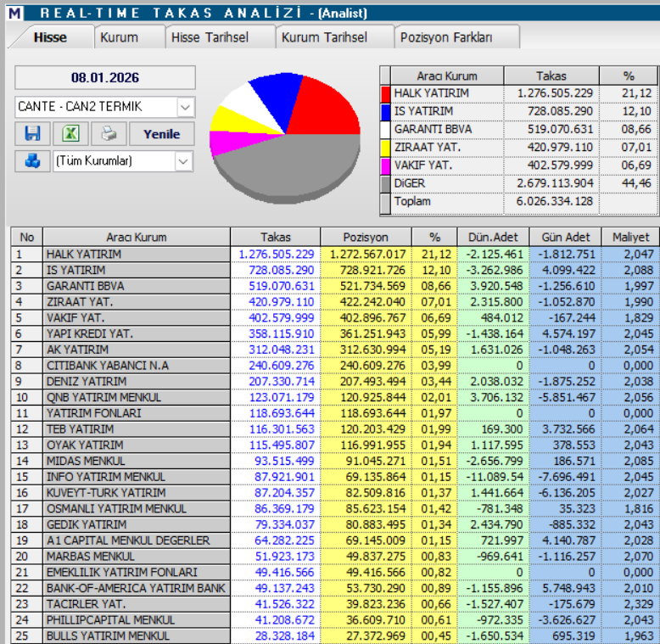Sort by Dün.Adet column header
The image size is (660, 644).
click(x=493, y=237)
